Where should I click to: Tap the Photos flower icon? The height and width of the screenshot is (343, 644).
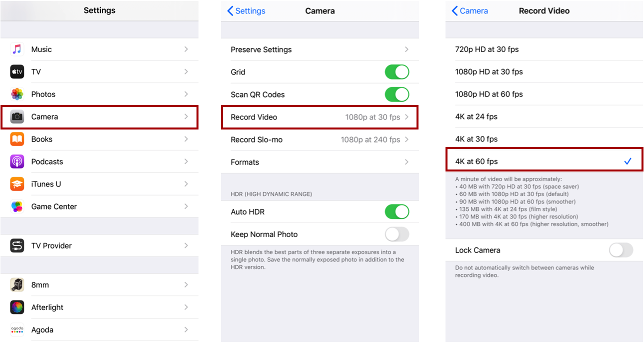point(17,94)
